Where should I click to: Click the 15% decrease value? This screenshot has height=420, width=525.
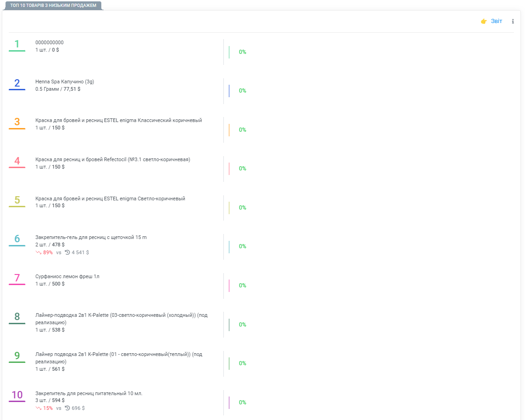click(x=48, y=408)
